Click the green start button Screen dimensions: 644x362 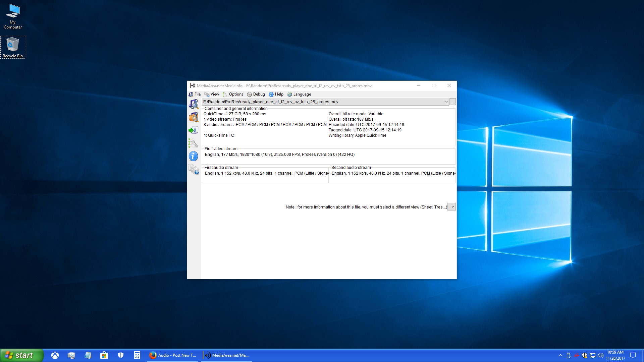[x=22, y=355]
